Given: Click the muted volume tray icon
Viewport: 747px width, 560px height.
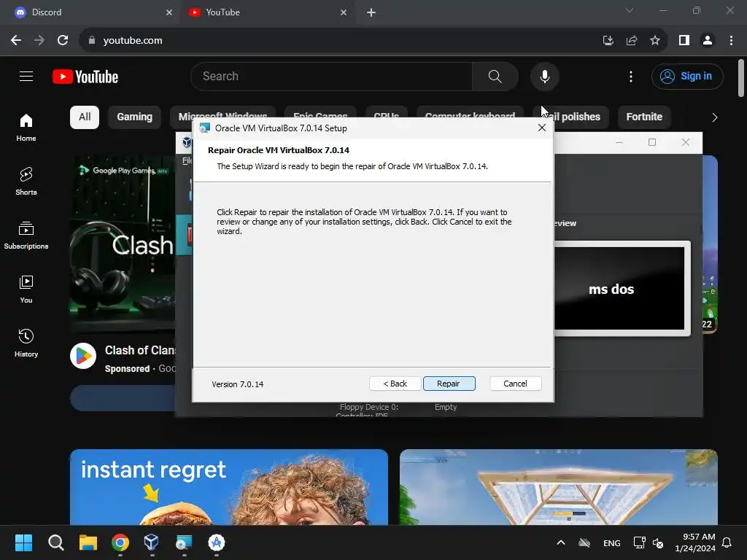Looking at the screenshot, I should pos(658,542).
